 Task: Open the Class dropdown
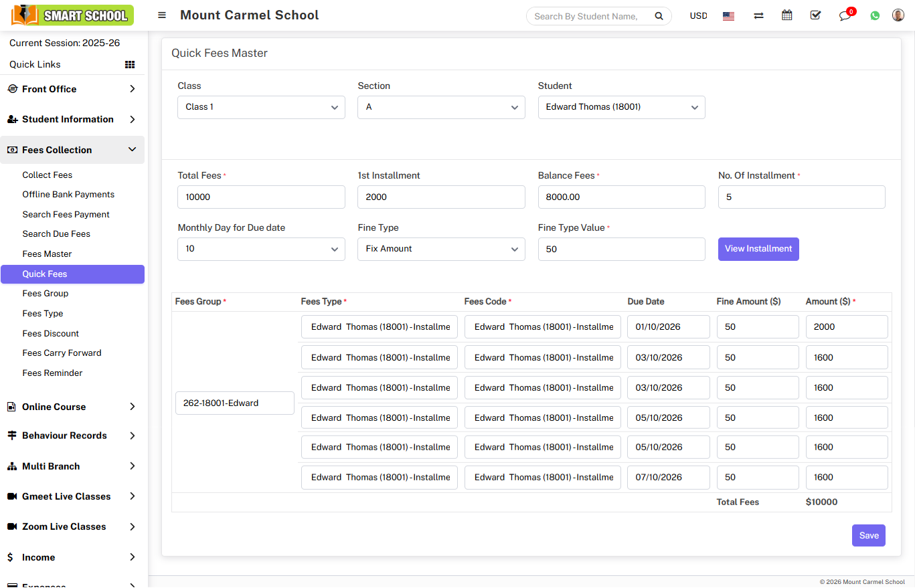[261, 107]
